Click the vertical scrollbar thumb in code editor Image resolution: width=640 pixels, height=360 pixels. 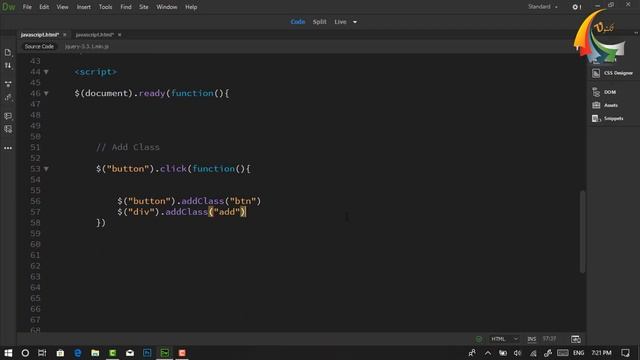(x=582, y=231)
